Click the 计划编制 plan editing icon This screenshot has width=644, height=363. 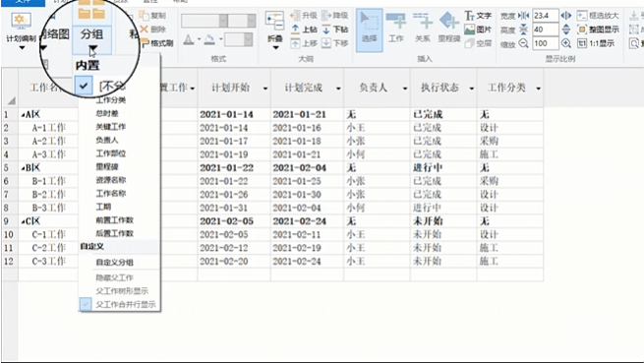pyautogui.click(x=20, y=21)
